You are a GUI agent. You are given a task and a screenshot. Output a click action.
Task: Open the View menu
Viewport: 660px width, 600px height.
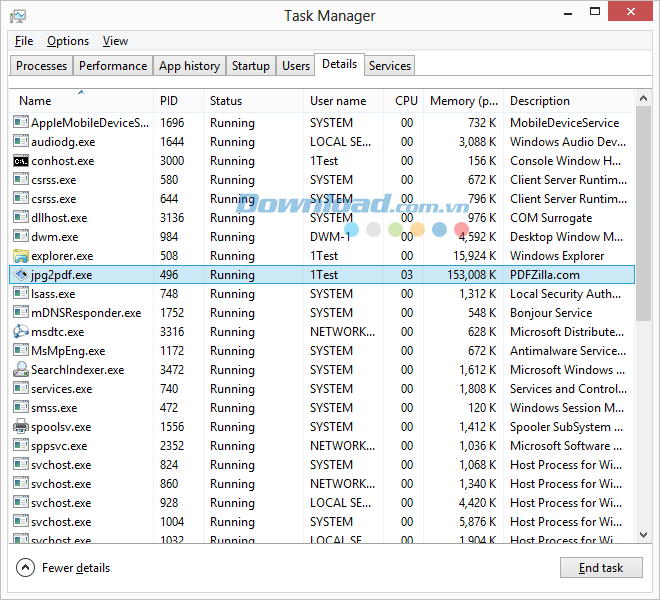(x=115, y=41)
